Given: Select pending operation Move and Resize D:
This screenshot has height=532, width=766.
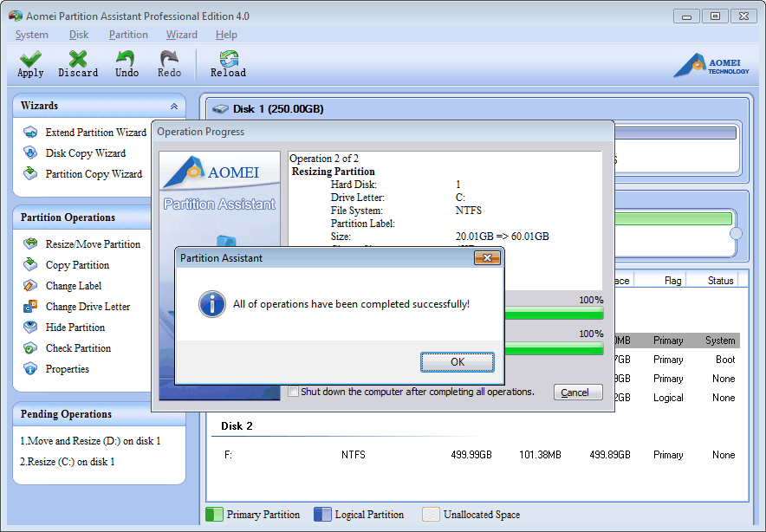Looking at the screenshot, I should [x=90, y=441].
